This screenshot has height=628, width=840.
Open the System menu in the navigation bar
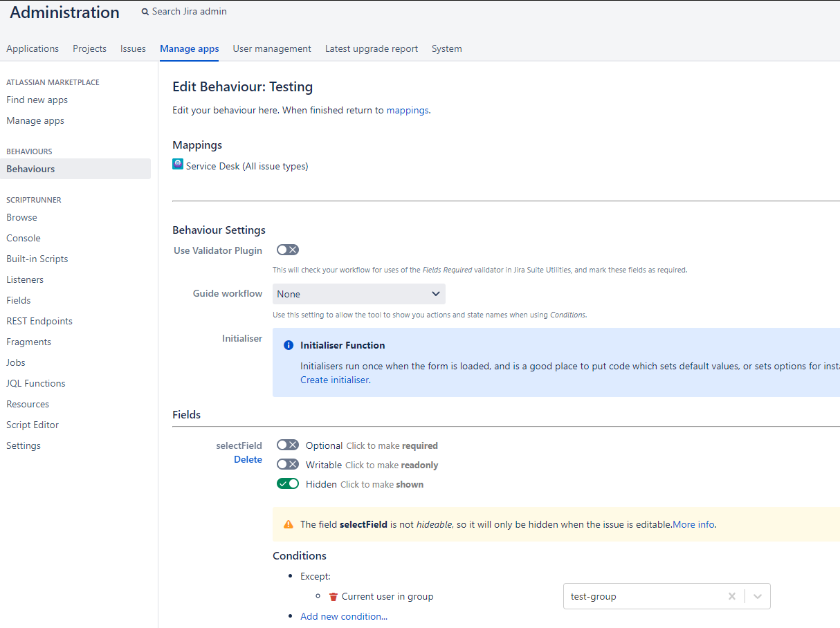click(x=446, y=48)
